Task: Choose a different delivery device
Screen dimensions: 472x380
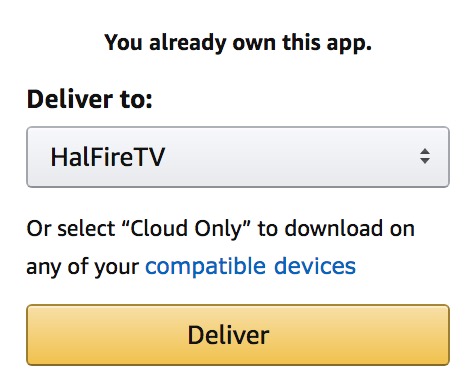Action: [238, 157]
